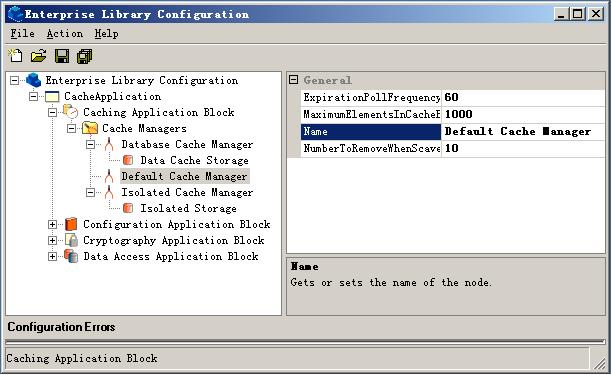612x375 pixels.
Task: Select the MaximumElementsInCacheB property row
Action: click(371, 114)
